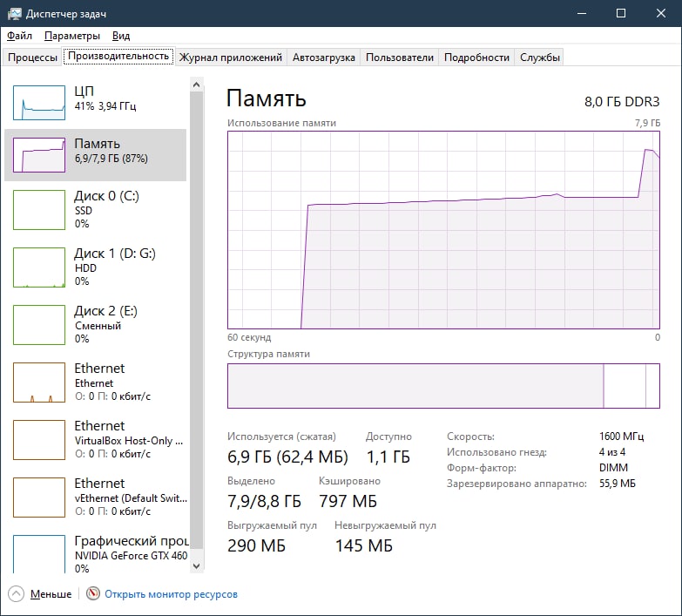Click the SSD label under Диск 0
This screenshot has height=616, width=682.
pyautogui.click(x=84, y=211)
